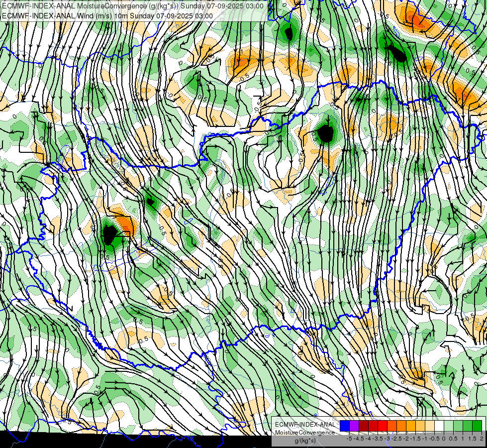The height and width of the screenshot is (448, 487).
Task: Click 'MoistureConvergence' label in the legend box
Action: click(x=305, y=433)
